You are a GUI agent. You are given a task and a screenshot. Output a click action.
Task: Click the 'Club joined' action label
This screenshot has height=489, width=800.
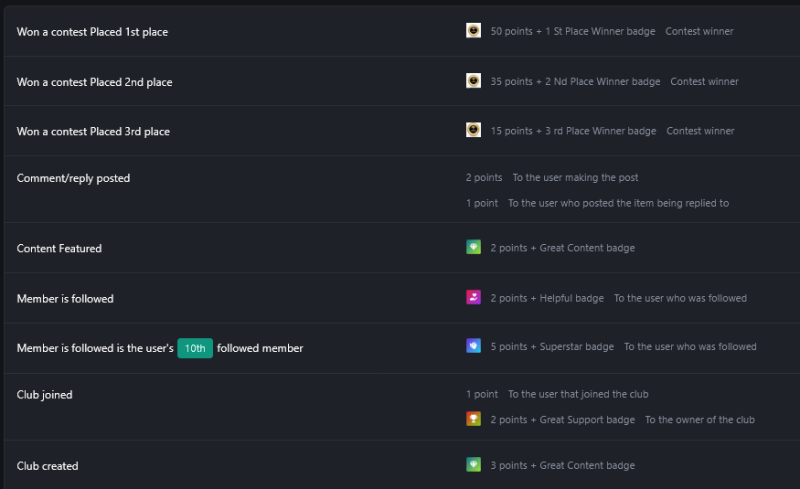(x=44, y=395)
